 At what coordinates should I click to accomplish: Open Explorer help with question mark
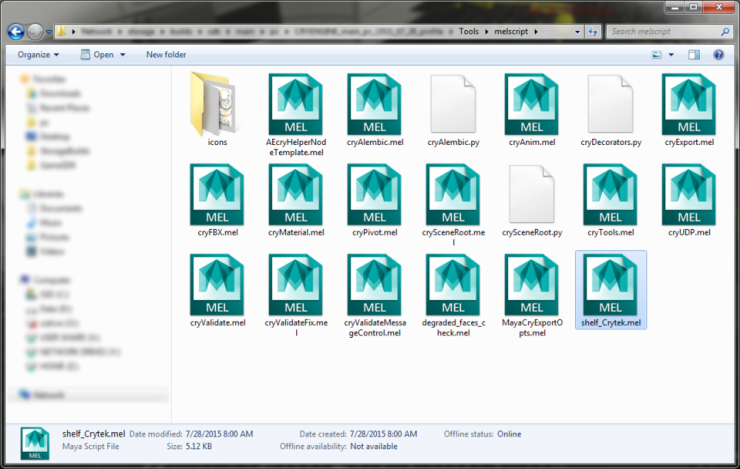click(718, 55)
